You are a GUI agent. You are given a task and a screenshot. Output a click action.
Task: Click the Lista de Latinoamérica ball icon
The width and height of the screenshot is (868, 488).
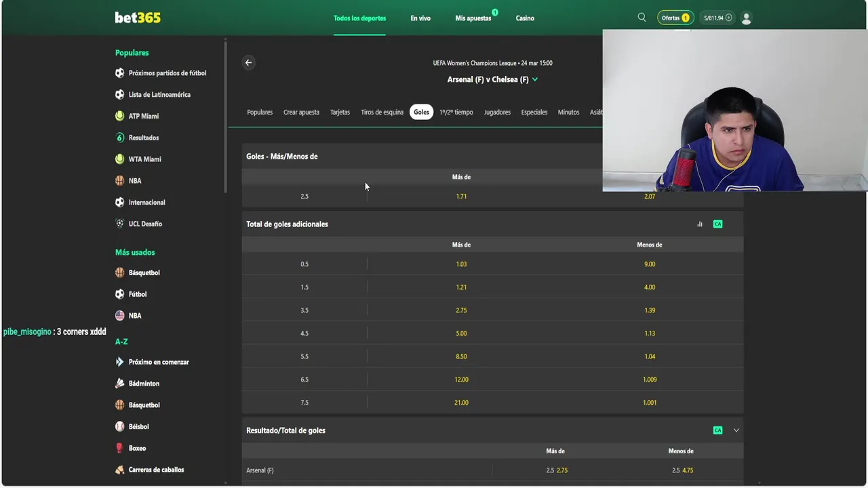120,95
